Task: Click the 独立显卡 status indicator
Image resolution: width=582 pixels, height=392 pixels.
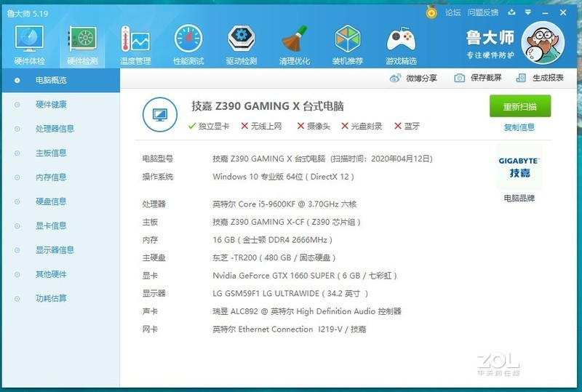Action: 209,127
